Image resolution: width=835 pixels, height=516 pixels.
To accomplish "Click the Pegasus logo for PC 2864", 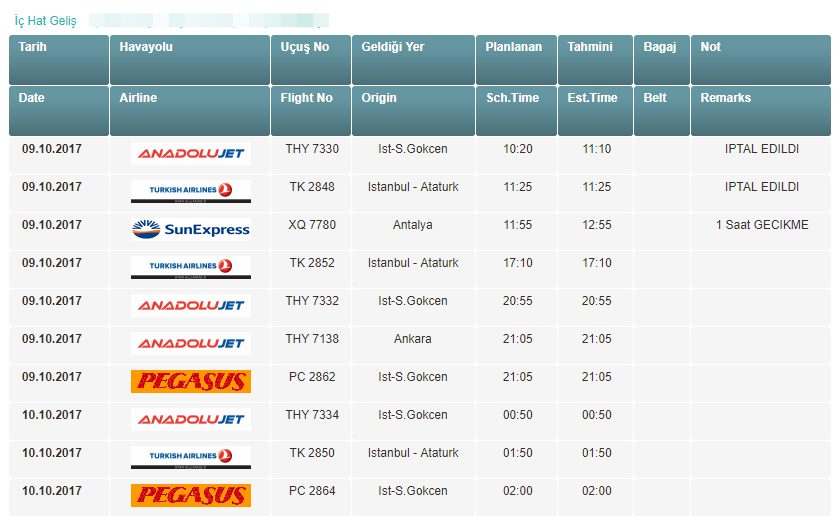I will pyautogui.click(x=191, y=496).
